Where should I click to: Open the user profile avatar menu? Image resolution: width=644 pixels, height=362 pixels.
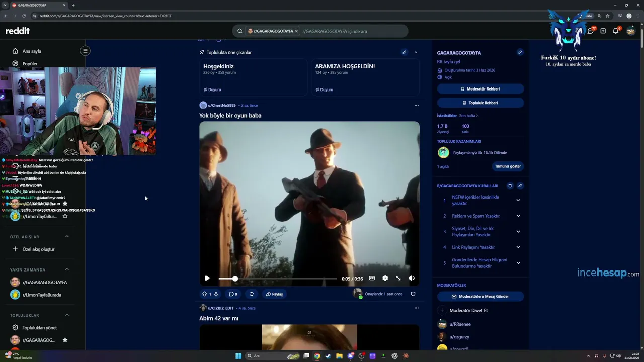point(630,31)
